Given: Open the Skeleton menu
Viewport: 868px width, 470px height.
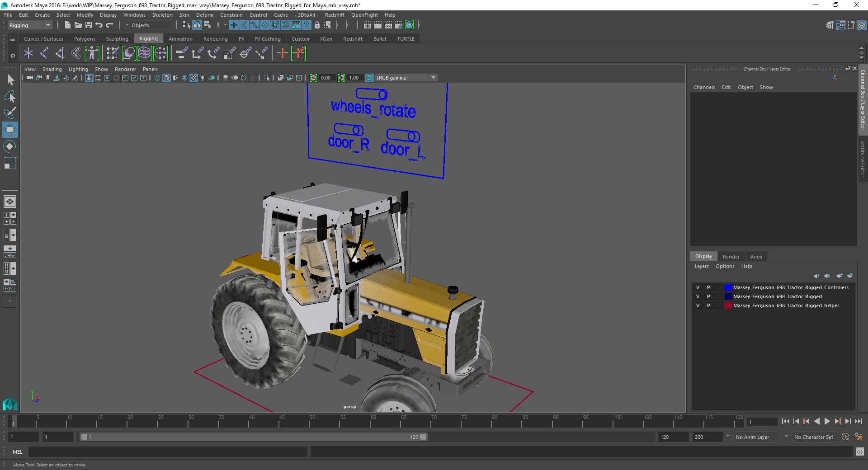Looking at the screenshot, I should [162, 15].
